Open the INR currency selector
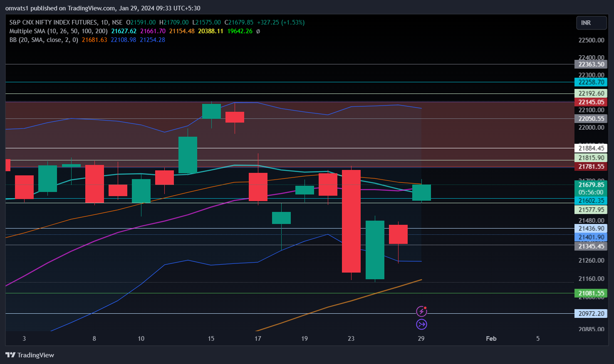The height and width of the screenshot is (364, 614). click(x=591, y=23)
